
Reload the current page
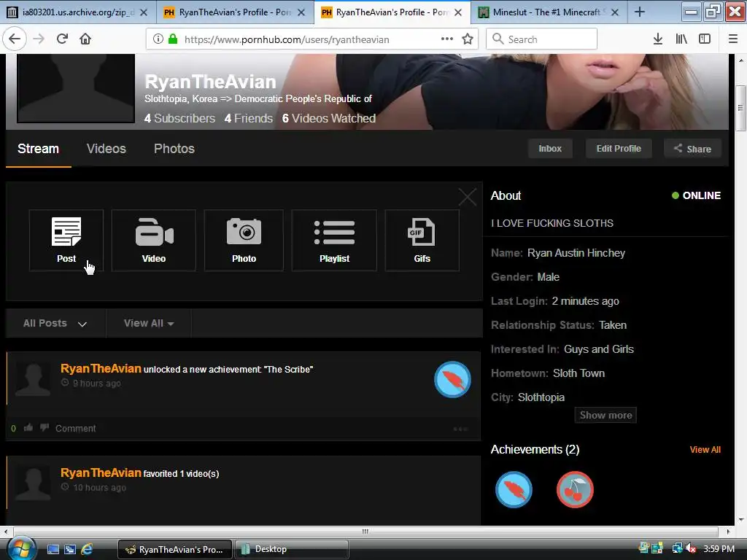(x=62, y=39)
